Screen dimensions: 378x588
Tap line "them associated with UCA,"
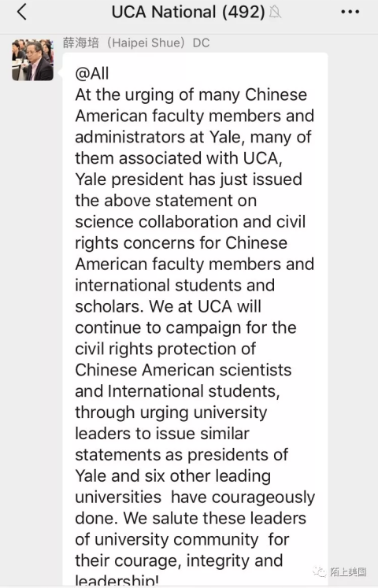[x=179, y=158]
